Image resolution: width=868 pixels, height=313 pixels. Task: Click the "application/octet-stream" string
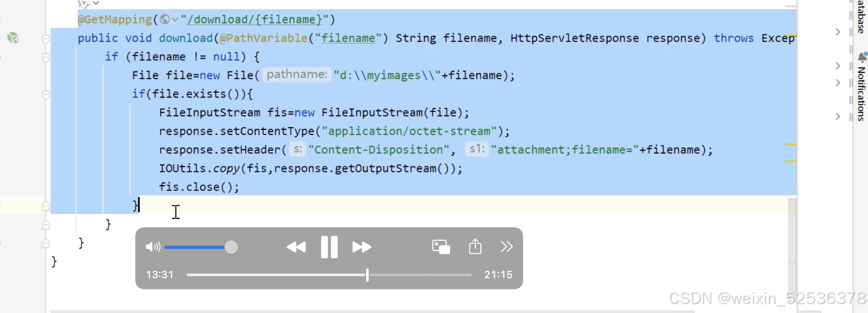409,131
